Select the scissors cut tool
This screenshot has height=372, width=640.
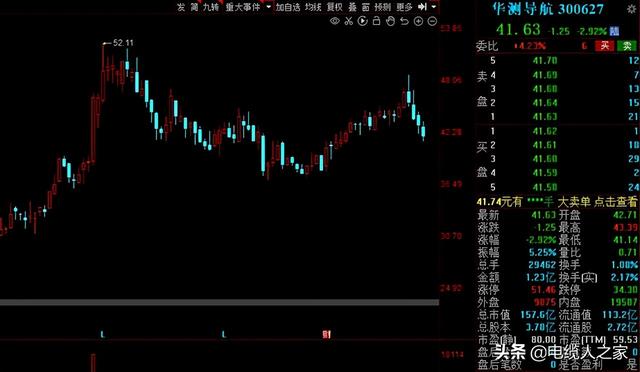click(349, 21)
